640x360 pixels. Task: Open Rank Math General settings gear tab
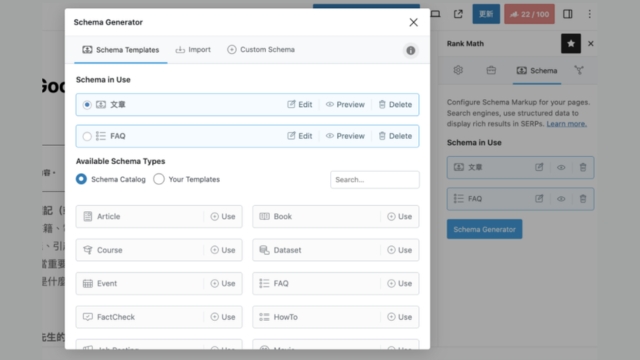pyautogui.click(x=458, y=70)
